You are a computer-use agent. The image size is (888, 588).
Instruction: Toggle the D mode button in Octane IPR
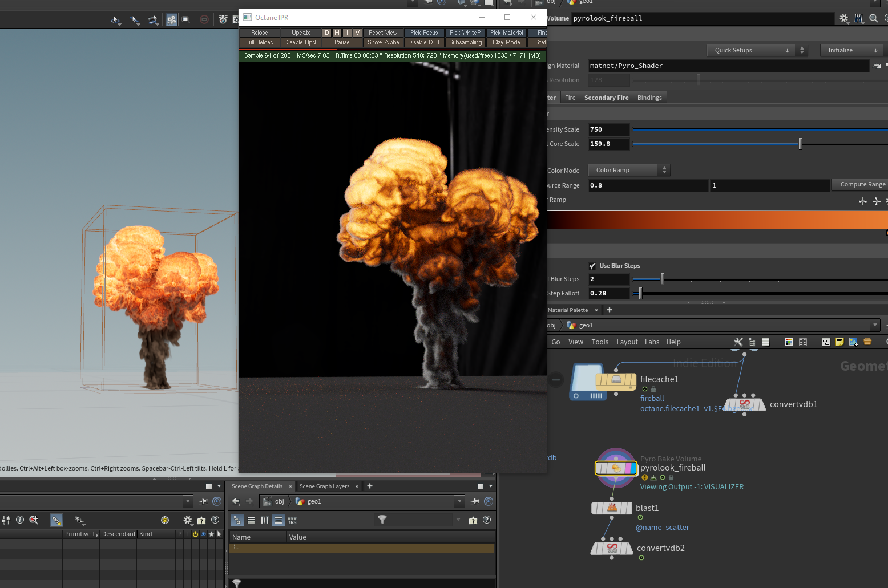(x=327, y=33)
